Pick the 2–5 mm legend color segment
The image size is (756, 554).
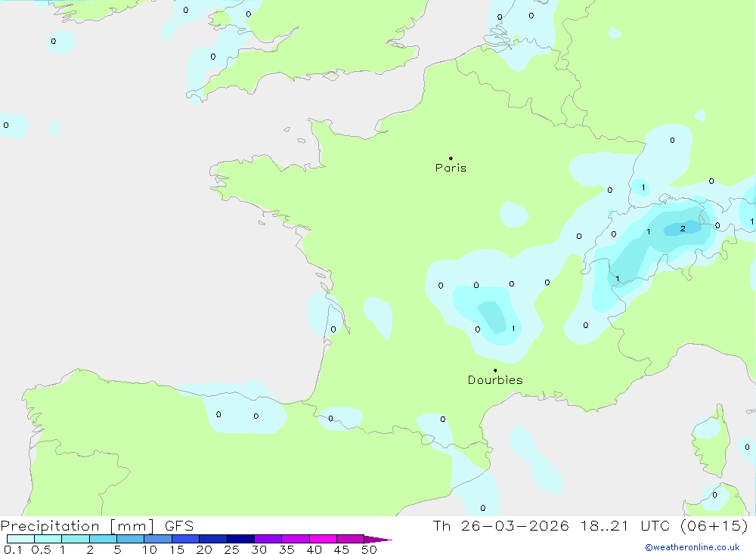point(103,539)
